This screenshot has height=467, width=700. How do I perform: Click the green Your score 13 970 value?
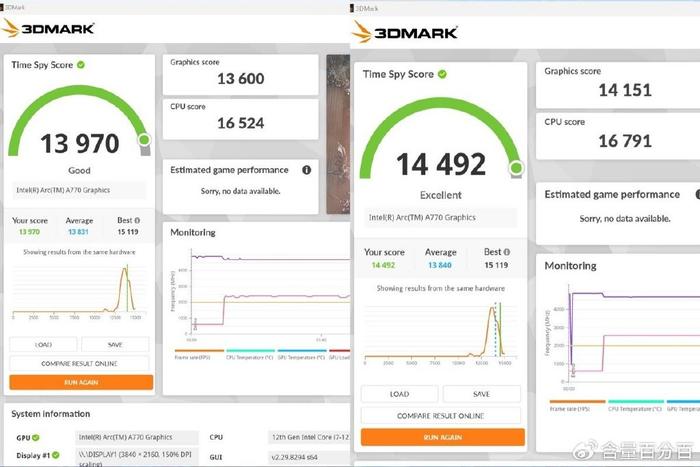(x=29, y=232)
